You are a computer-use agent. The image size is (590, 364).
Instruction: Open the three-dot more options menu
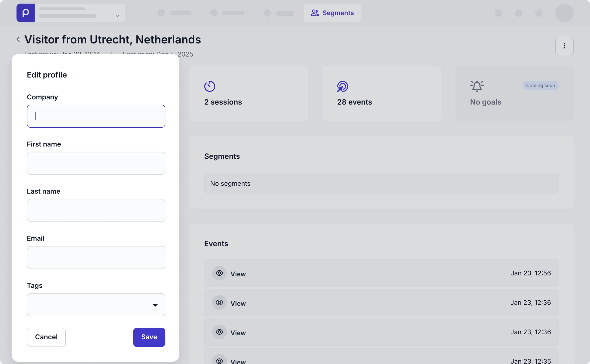tap(564, 46)
